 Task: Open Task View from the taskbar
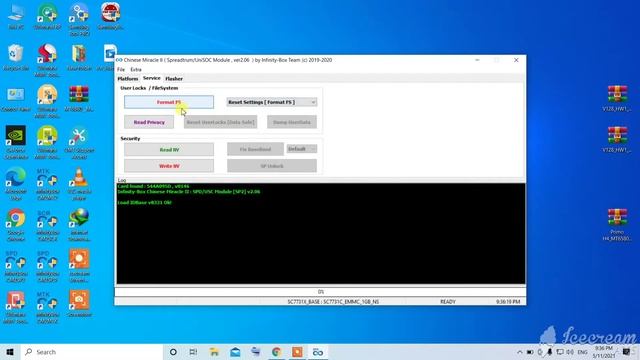click(193, 352)
